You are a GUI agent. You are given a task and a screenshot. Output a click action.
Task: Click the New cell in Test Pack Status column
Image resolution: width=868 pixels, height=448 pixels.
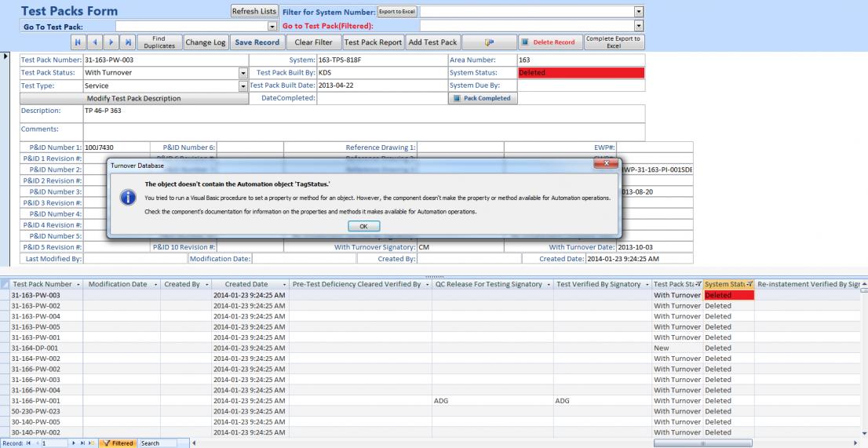click(678, 348)
